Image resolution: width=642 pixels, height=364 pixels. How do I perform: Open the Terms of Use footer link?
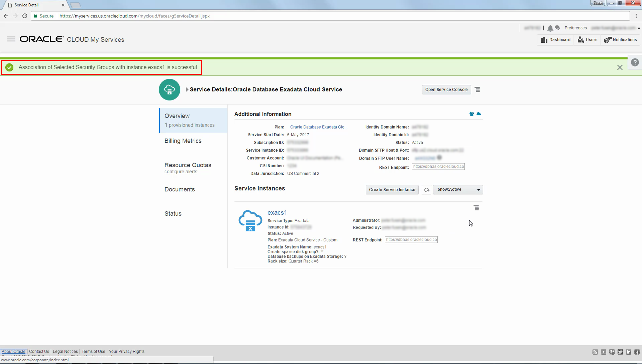(x=93, y=352)
